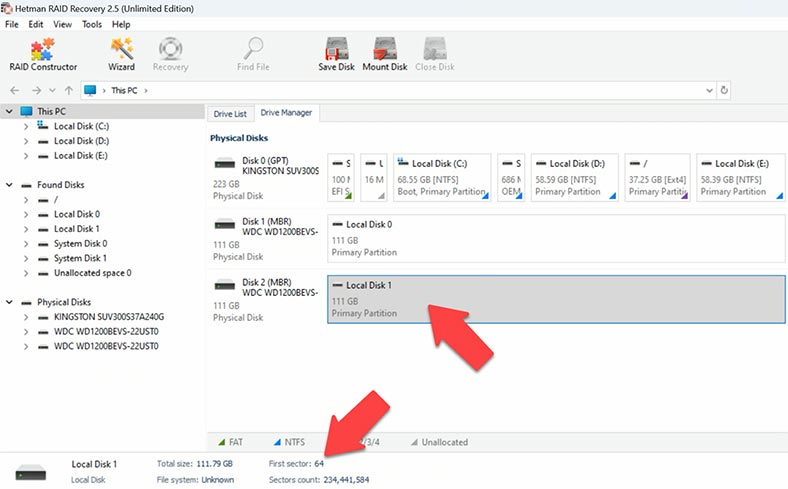Image resolution: width=788 pixels, height=489 pixels.
Task: Click the Physical Disks section heading
Action: (x=239, y=138)
